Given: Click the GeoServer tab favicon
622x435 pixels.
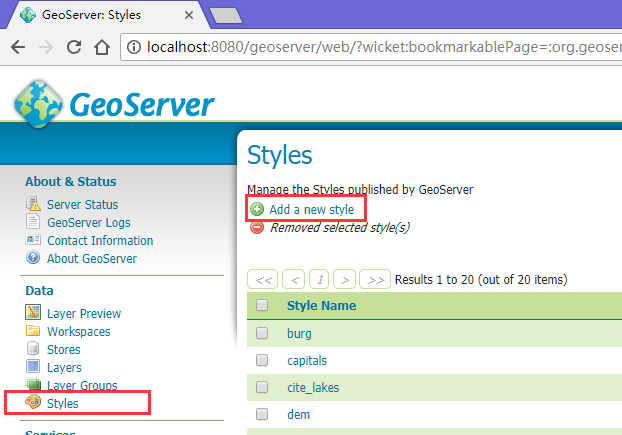Looking at the screenshot, I should [28, 15].
